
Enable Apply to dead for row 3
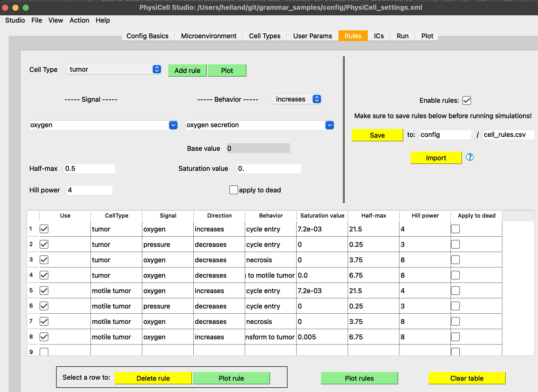pyautogui.click(x=455, y=260)
